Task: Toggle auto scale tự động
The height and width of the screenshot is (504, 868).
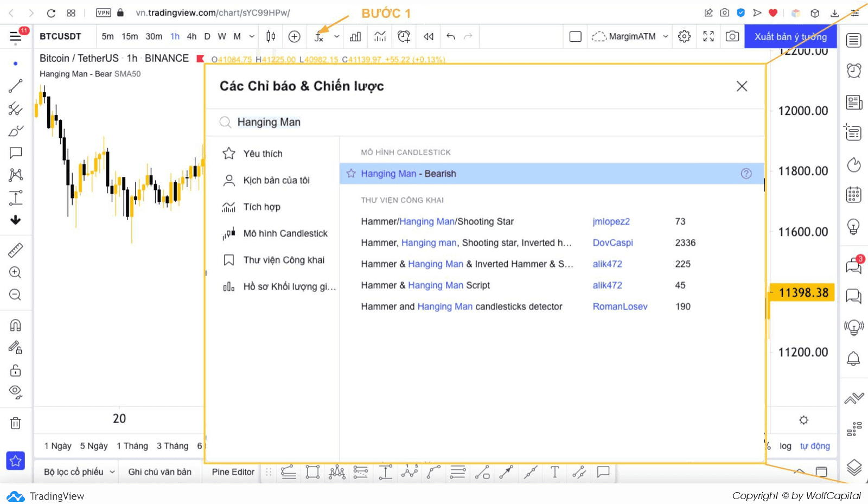Action: 815,446
